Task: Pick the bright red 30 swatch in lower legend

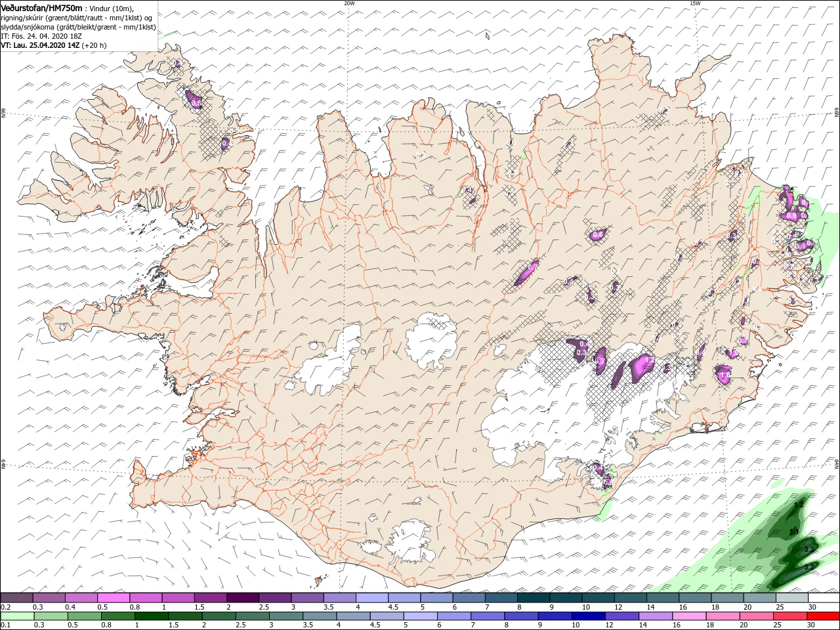Action: (x=823, y=616)
